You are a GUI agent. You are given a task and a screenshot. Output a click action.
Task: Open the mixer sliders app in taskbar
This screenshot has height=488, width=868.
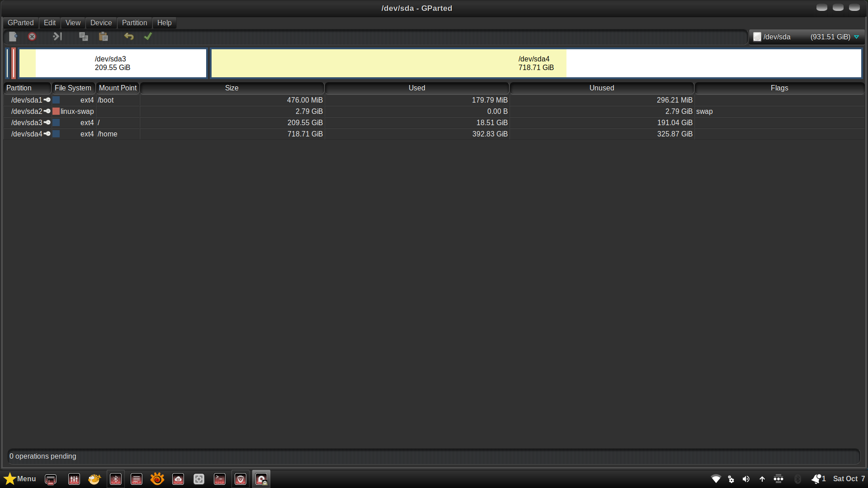point(74,479)
